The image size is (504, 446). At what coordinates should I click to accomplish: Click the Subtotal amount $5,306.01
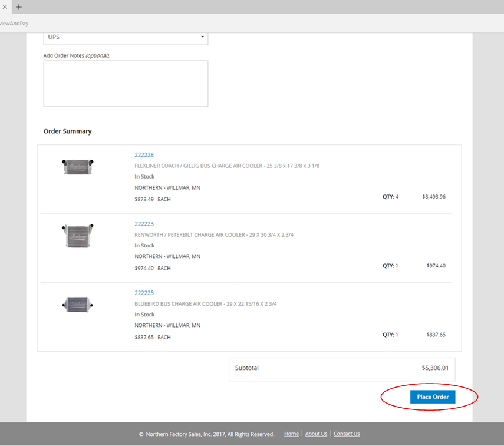coord(435,368)
